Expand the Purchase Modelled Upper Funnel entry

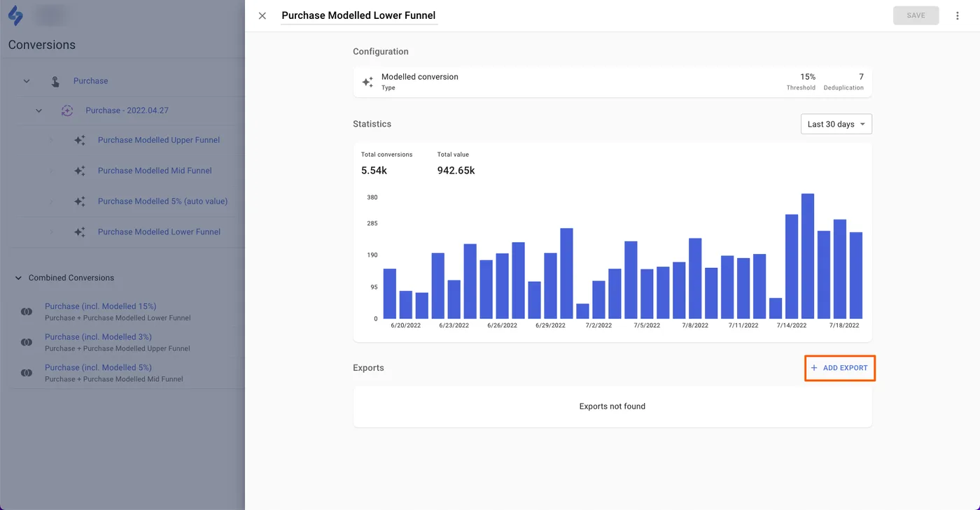tap(50, 140)
